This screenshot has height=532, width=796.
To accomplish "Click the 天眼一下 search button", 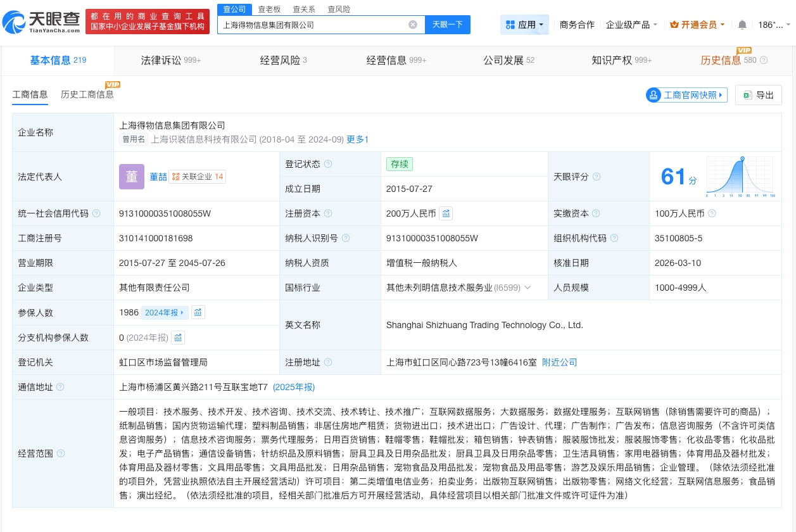I will click(x=448, y=25).
